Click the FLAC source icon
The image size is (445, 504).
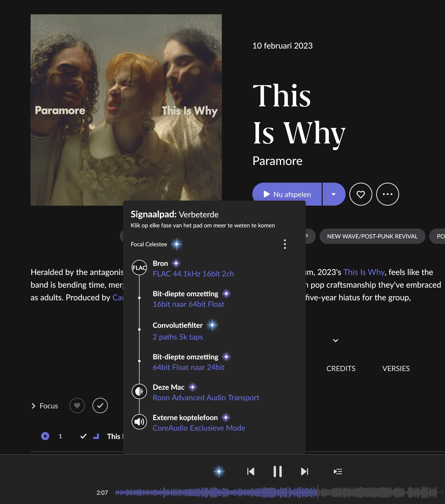click(x=139, y=268)
